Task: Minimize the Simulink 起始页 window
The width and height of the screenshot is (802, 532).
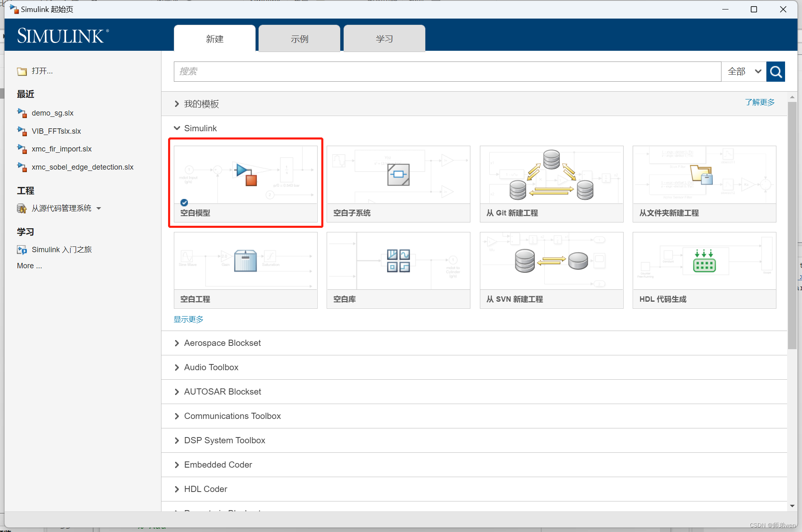Action: (x=725, y=9)
